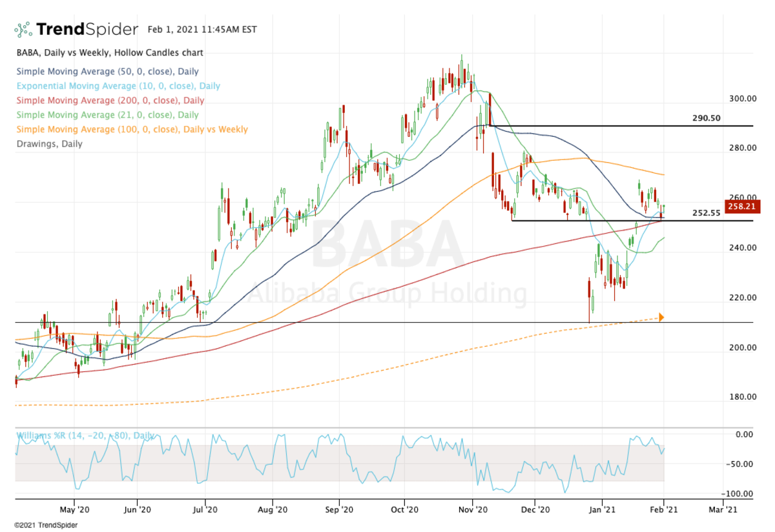
Task: Click the red 258.21 current price tag
Action: pyautogui.click(x=742, y=207)
